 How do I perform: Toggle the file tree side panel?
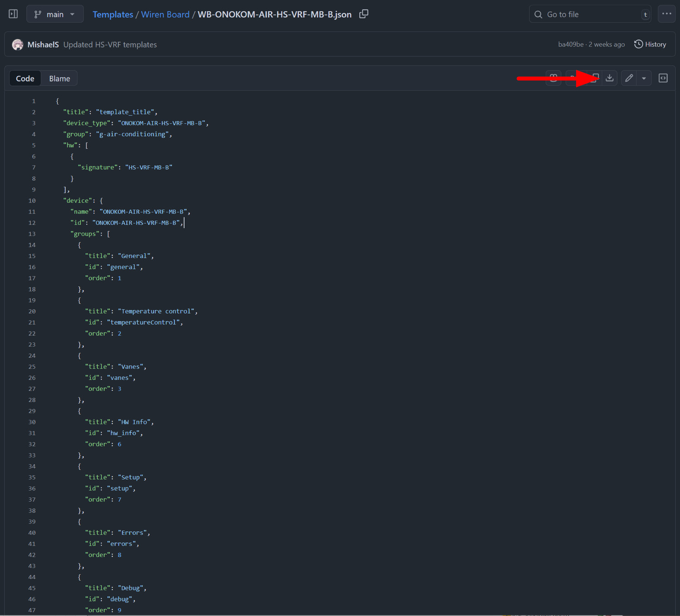[13, 14]
